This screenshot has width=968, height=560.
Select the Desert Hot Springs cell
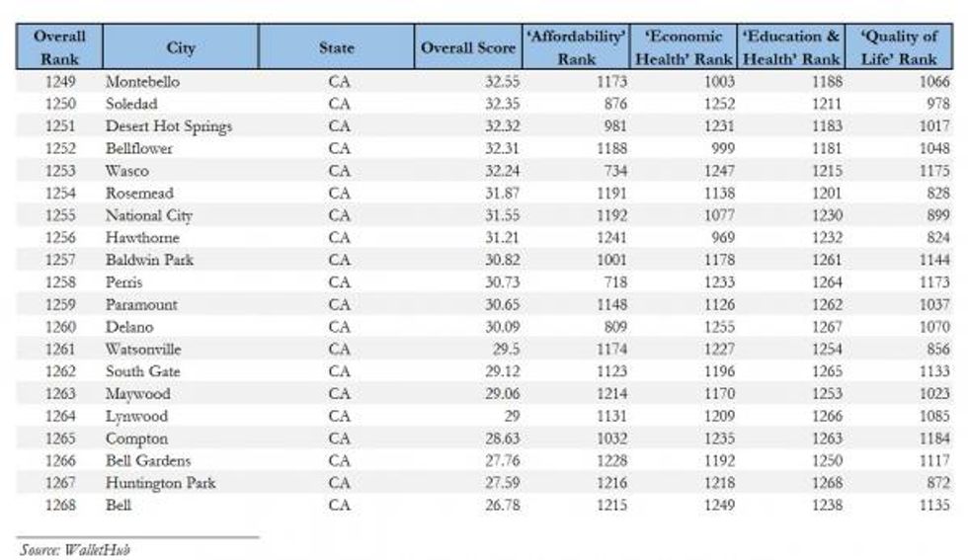[x=169, y=126]
